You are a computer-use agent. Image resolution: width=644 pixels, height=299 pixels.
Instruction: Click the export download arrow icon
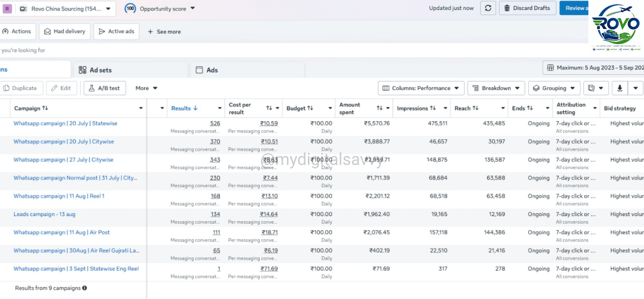620,88
